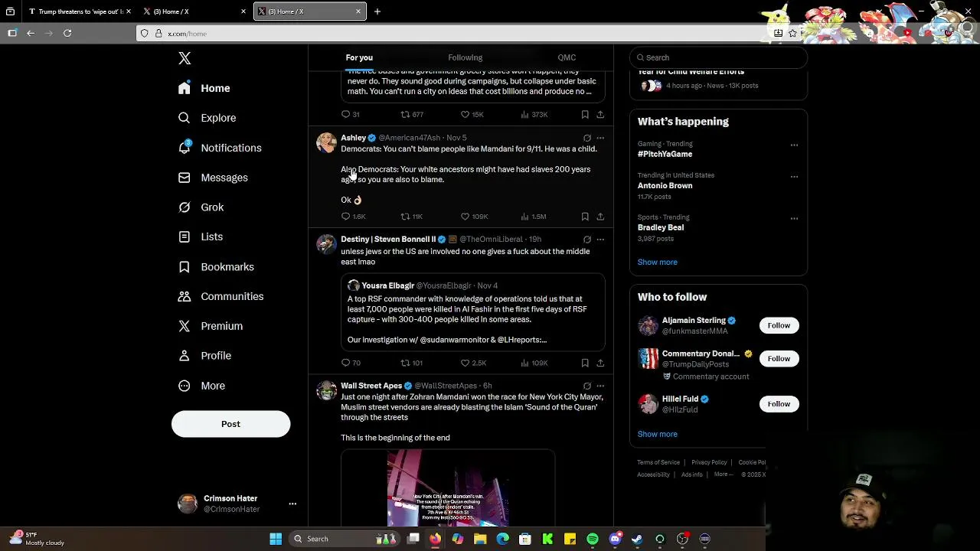
Task: Open Grok icon on Wall Street Apes post
Action: tap(587, 386)
